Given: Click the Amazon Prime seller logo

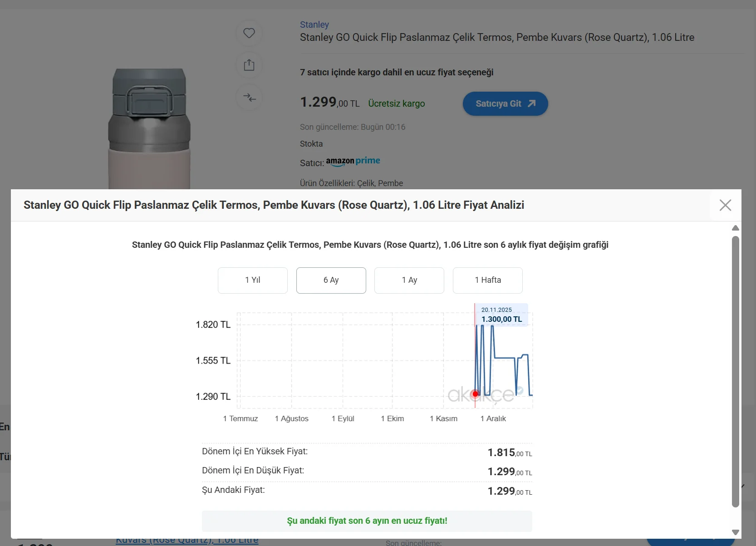Looking at the screenshot, I should pos(353,161).
